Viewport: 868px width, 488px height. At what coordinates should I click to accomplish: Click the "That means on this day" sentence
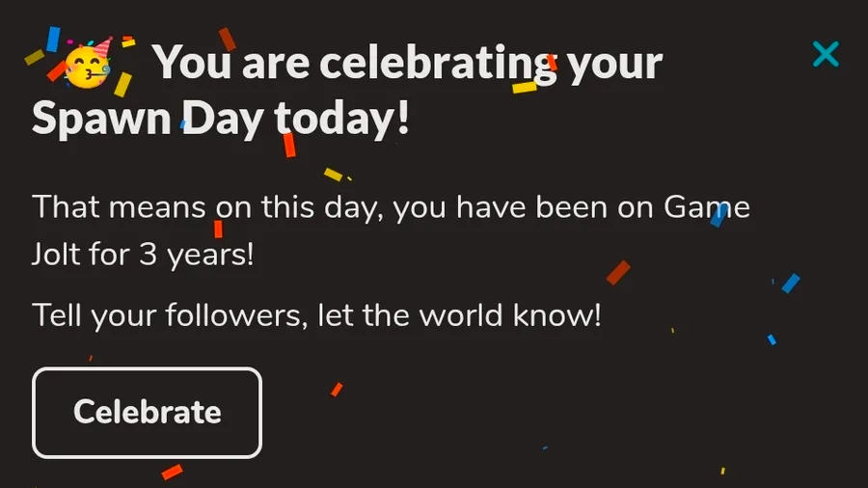[x=391, y=207]
